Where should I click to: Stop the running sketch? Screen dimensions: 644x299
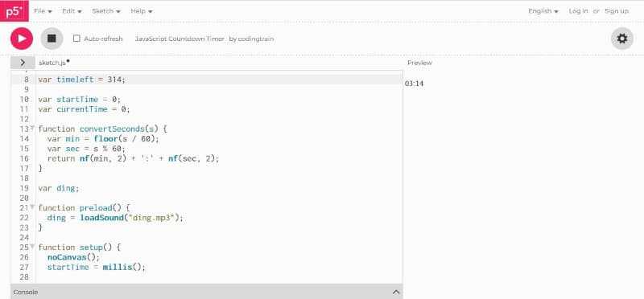tap(52, 39)
